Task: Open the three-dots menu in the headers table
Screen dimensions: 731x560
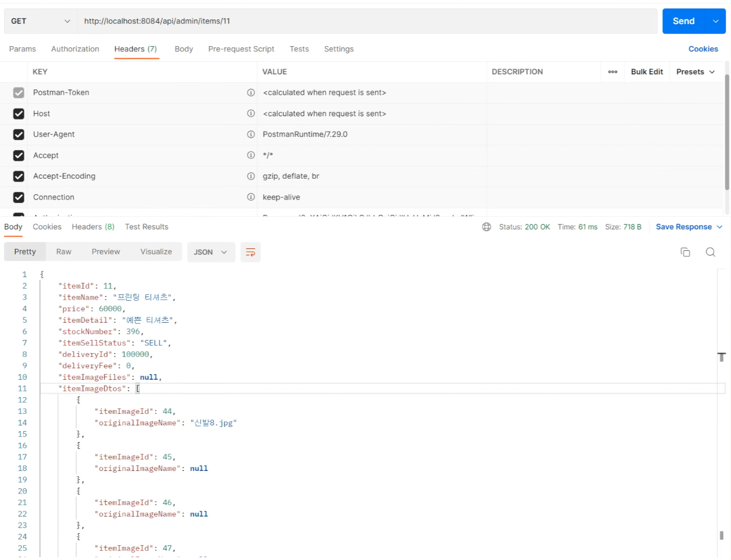Action: coord(612,72)
